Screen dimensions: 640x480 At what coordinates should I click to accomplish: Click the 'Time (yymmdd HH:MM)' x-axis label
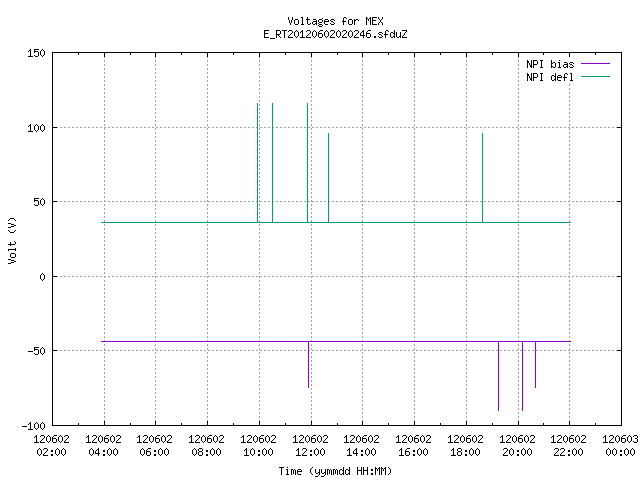point(335,471)
